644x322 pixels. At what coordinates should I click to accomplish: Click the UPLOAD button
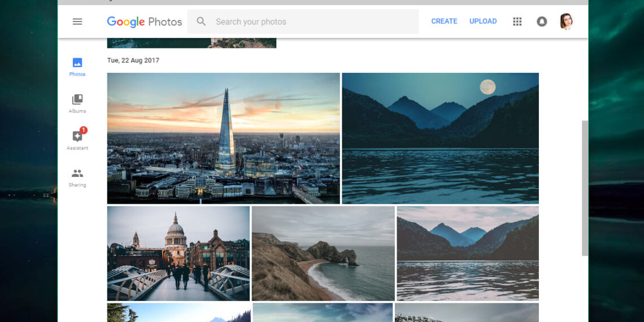pos(483,21)
